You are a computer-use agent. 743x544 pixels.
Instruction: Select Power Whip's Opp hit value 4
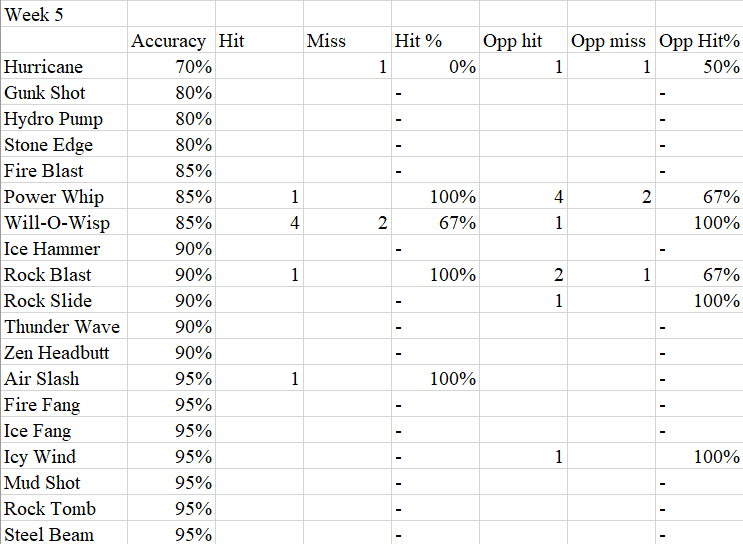523,197
